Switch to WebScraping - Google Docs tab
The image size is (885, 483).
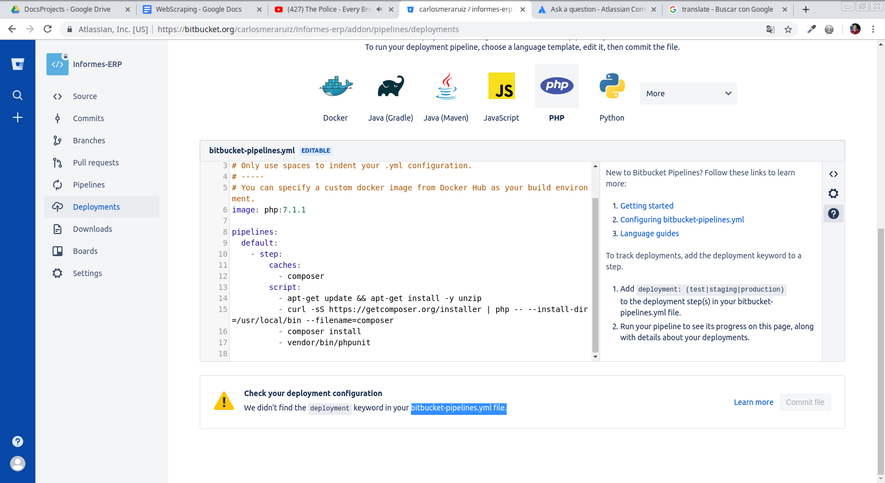[x=201, y=9]
